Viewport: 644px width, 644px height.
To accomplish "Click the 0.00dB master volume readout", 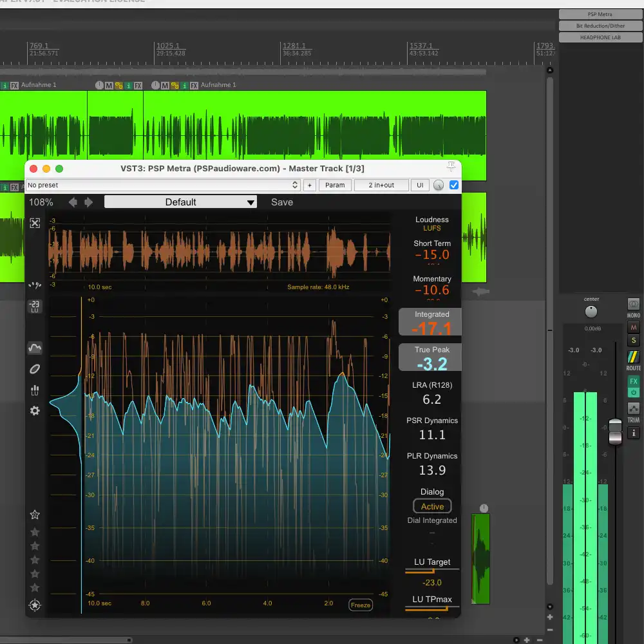I will [x=592, y=328].
